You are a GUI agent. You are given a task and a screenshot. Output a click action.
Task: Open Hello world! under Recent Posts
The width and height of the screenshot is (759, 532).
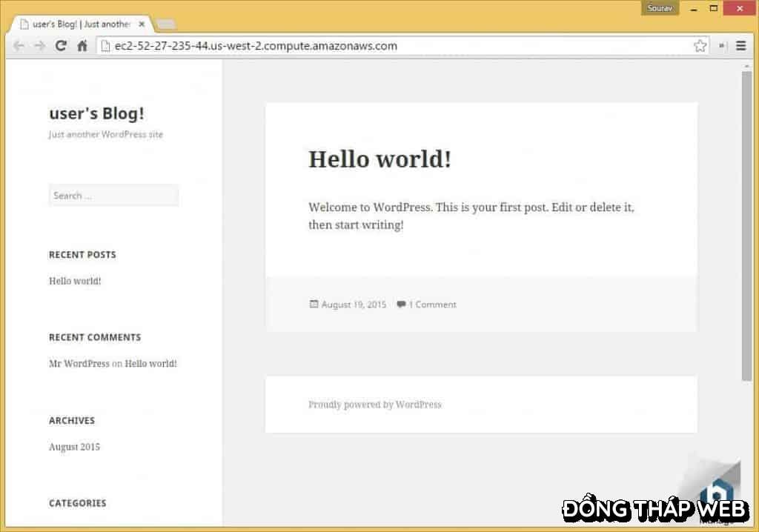(75, 281)
